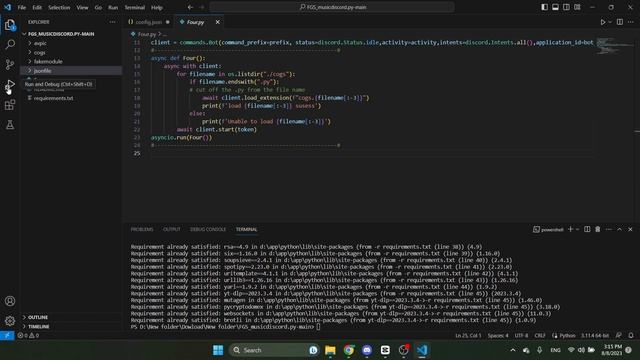Change line endings via CRLF
Image resolution: width=640 pixels, height=360 pixels.
pyautogui.click(x=540, y=336)
